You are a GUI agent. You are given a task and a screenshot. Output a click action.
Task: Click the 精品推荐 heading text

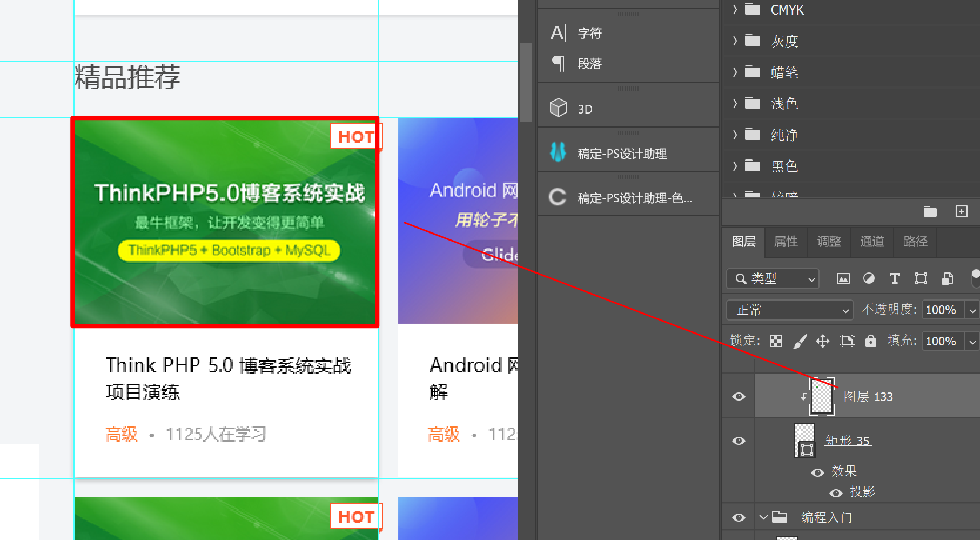tap(127, 77)
